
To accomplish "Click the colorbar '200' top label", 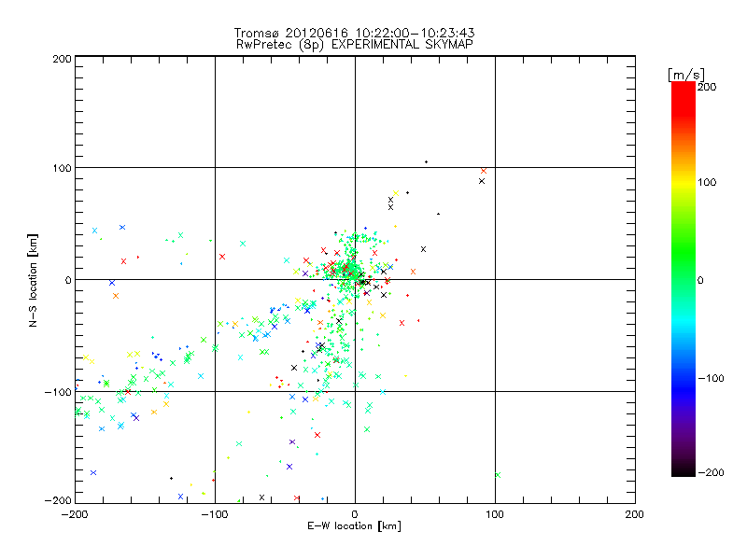I will pos(707,87).
